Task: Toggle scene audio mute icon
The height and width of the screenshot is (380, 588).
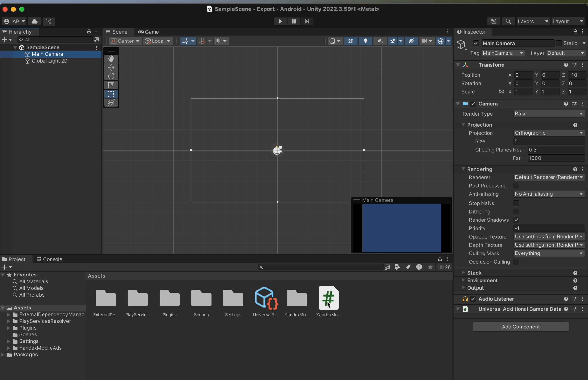Action: pyautogui.click(x=380, y=41)
